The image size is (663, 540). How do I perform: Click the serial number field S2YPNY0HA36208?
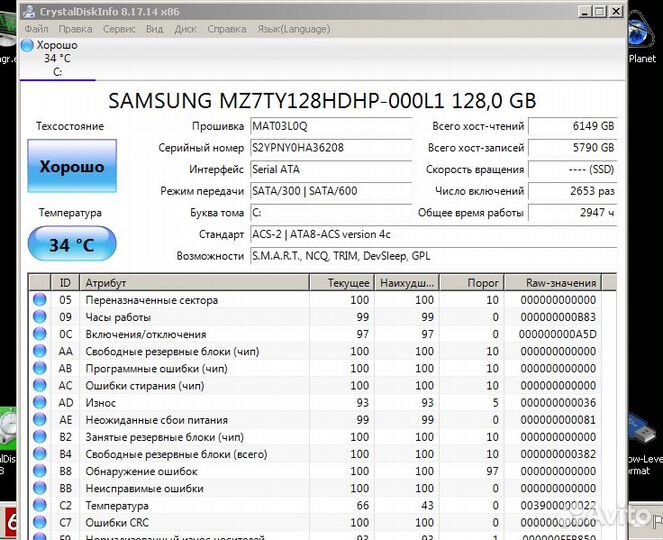coord(331,148)
